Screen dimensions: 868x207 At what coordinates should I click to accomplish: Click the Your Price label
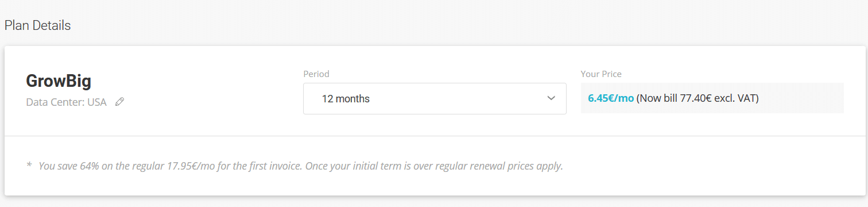(601, 74)
